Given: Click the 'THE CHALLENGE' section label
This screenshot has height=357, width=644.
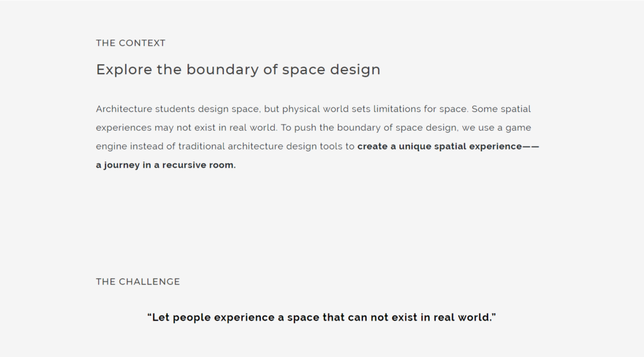Looking at the screenshot, I should [138, 282].
